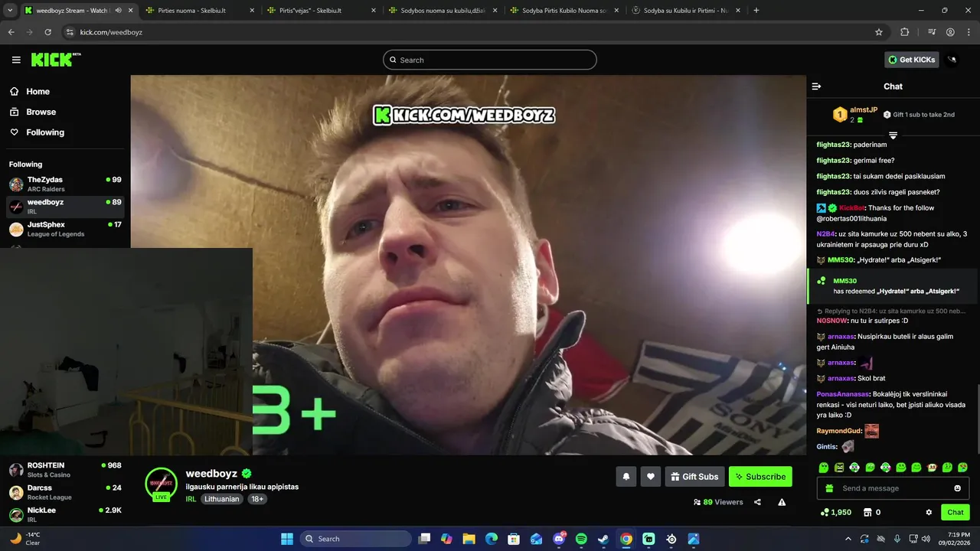The height and width of the screenshot is (551, 980).
Task: Collapse the chat panel
Action: (816, 86)
